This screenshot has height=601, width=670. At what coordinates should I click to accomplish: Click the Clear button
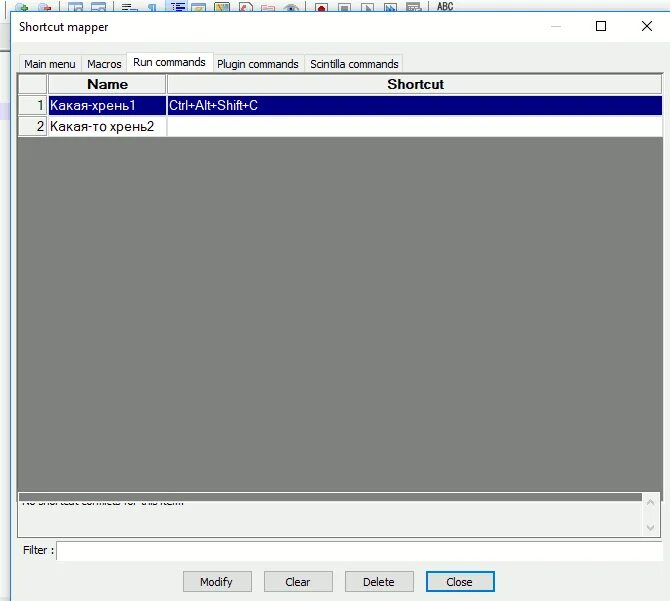click(298, 582)
